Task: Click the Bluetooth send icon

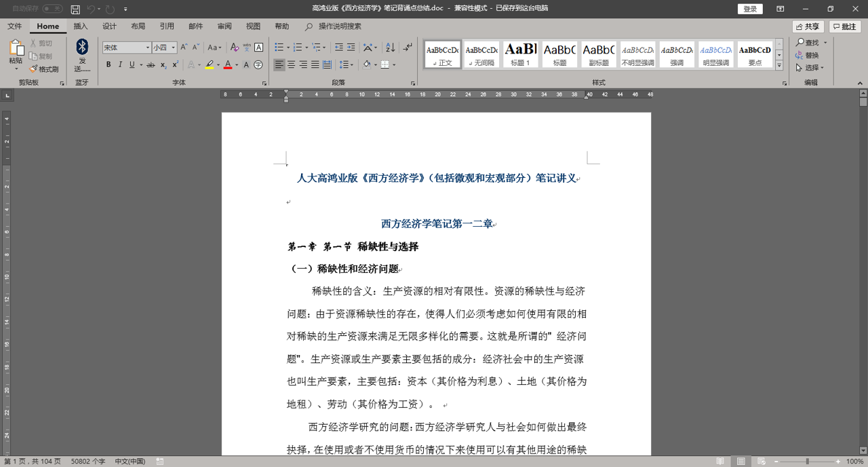Action: [x=82, y=46]
